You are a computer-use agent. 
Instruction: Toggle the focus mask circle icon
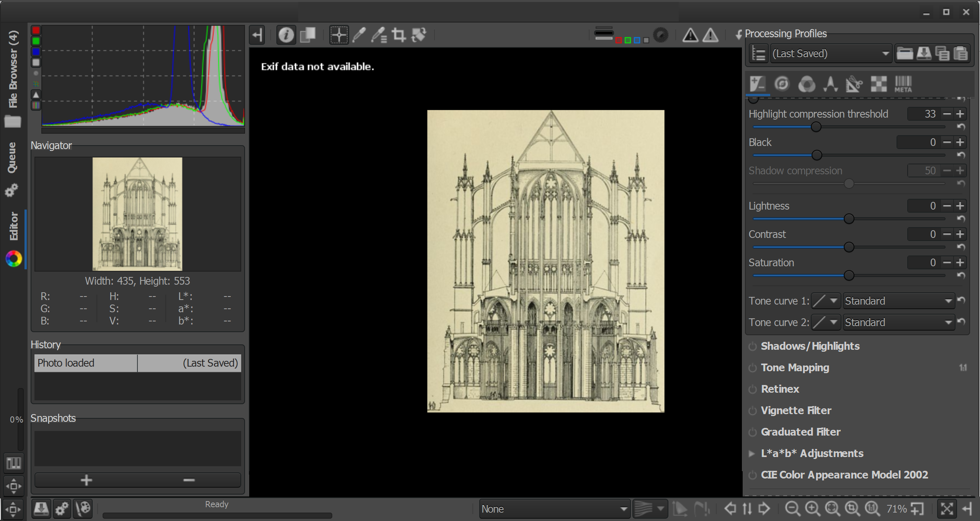coord(660,35)
